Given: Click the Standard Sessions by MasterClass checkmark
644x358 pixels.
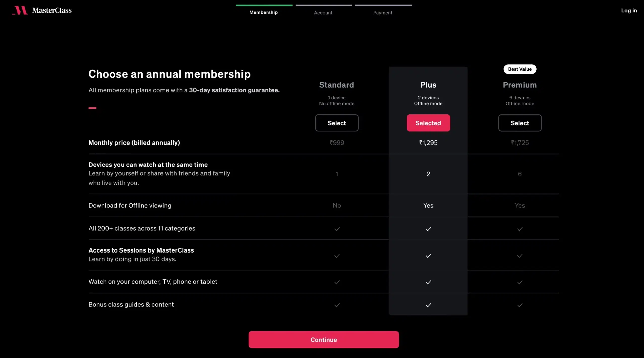Looking at the screenshot, I should [x=337, y=256].
